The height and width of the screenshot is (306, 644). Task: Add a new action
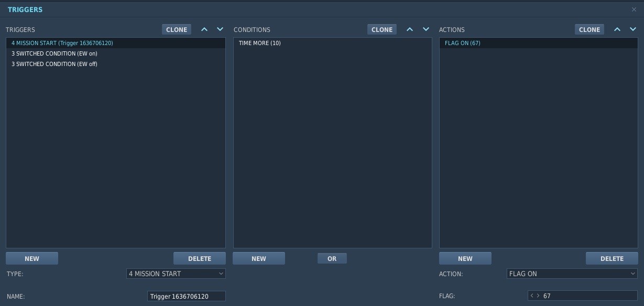(465, 258)
